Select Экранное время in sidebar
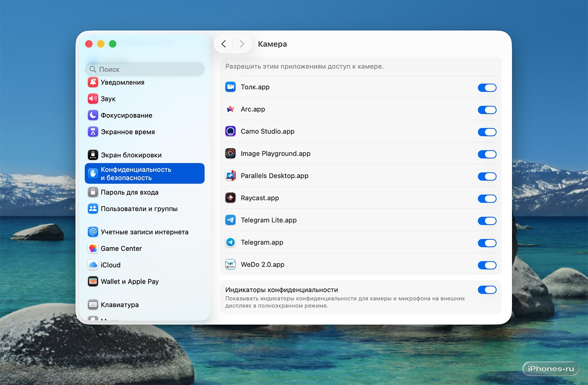Viewport: 588px width, 385px height. pyautogui.click(x=145, y=132)
